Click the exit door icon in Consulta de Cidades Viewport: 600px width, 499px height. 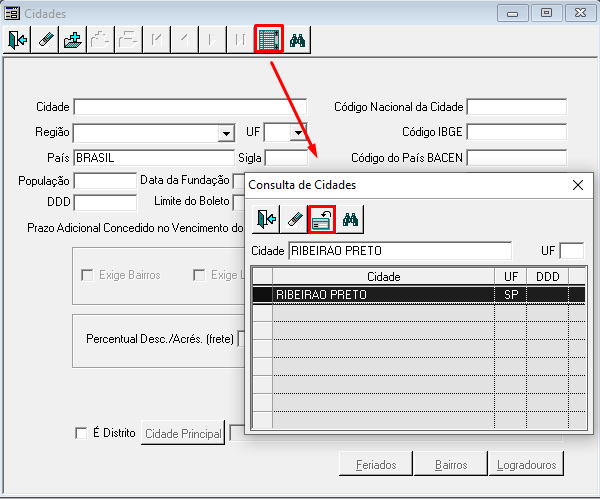point(266,219)
